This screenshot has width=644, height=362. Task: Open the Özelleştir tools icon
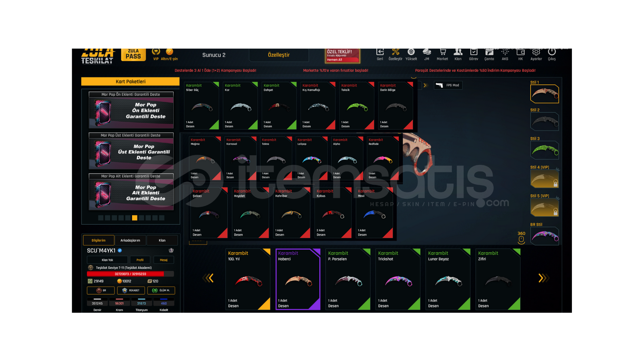click(395, 52)
